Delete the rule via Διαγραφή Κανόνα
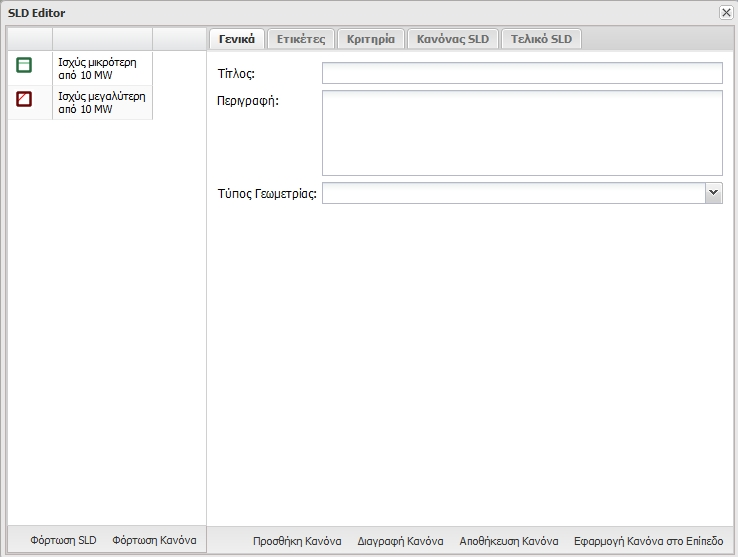The height and width of the screenshot is (557, 738). point(400,541)
